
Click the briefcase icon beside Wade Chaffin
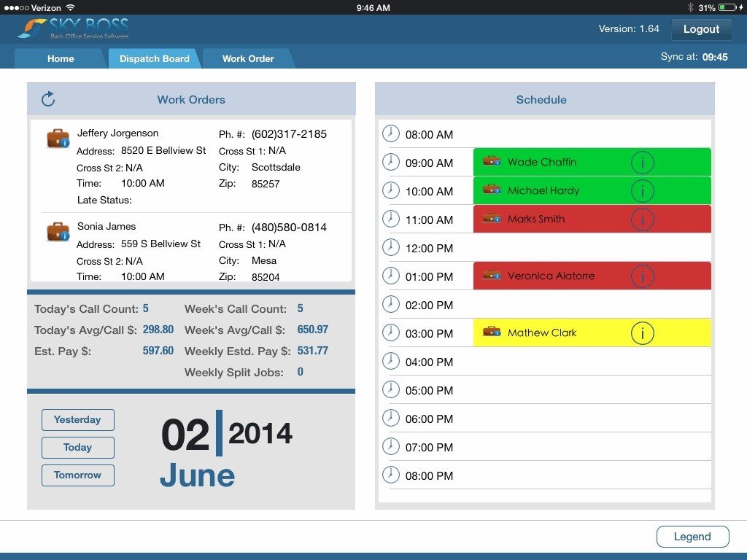(x=492, y=161)
